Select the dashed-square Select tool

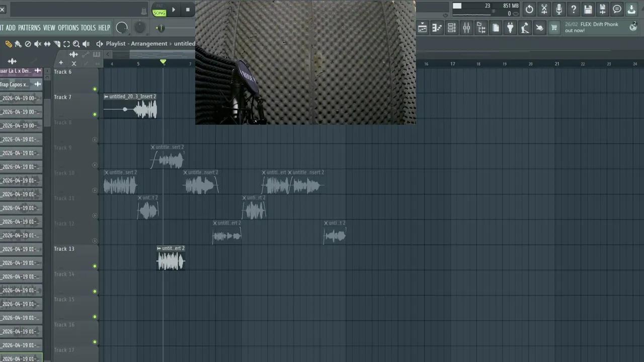pyautogui.click(x=66, y=44)
